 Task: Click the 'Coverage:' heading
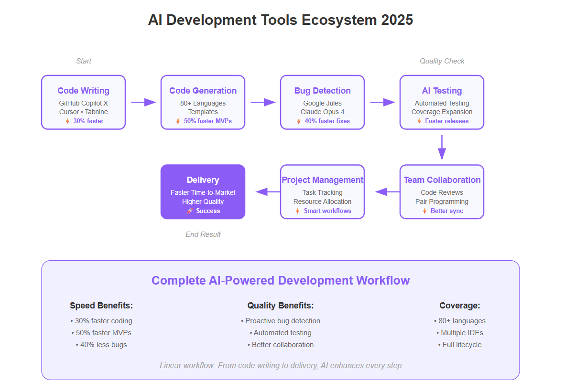point(460,306)
